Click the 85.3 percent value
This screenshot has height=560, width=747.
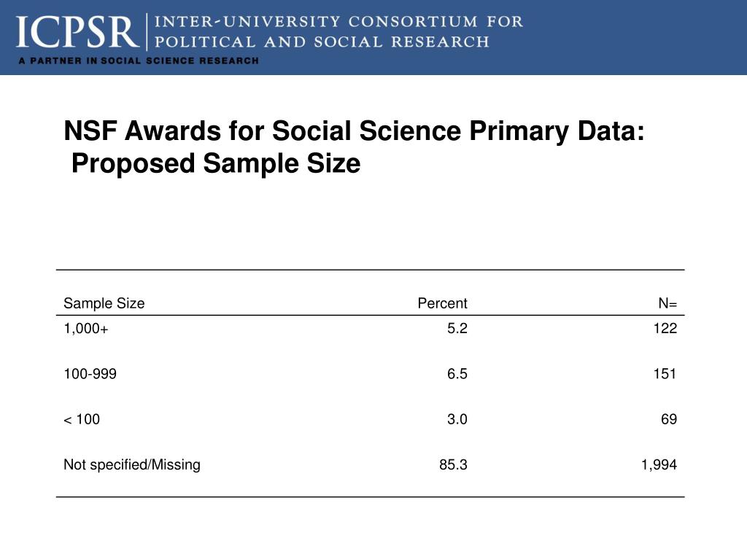453,464
